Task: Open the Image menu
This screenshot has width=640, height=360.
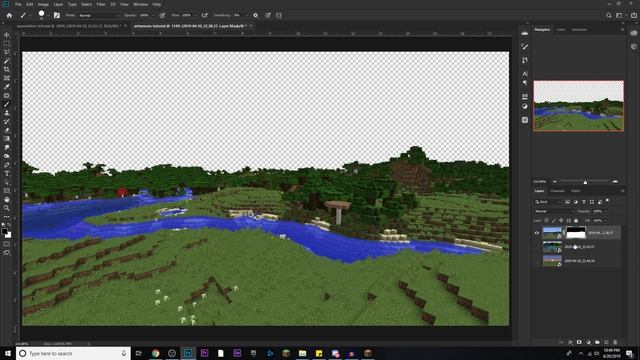Action: point(43,4)
